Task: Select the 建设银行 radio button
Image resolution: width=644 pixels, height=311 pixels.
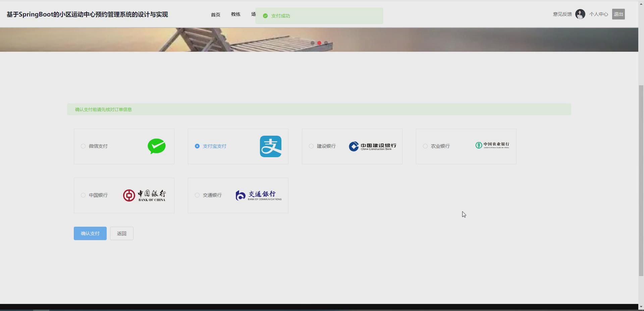Action: point(311,146)
